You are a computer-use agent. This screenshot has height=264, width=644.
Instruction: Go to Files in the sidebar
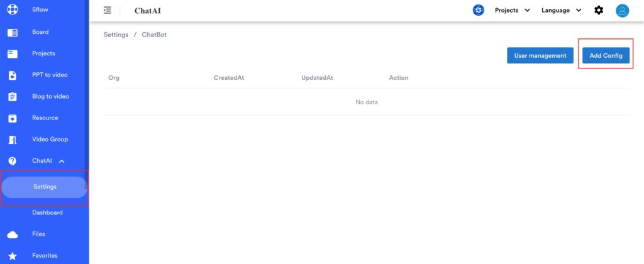coord(38,234)
